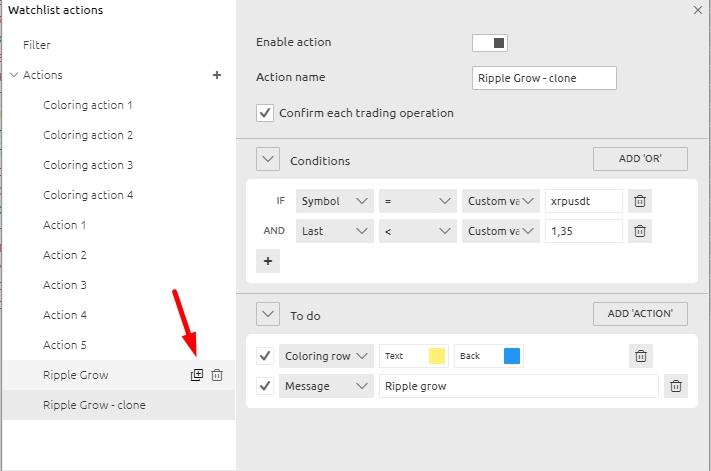Delete the Symbol condition row

pyautogui.click(x=640, y=201)
